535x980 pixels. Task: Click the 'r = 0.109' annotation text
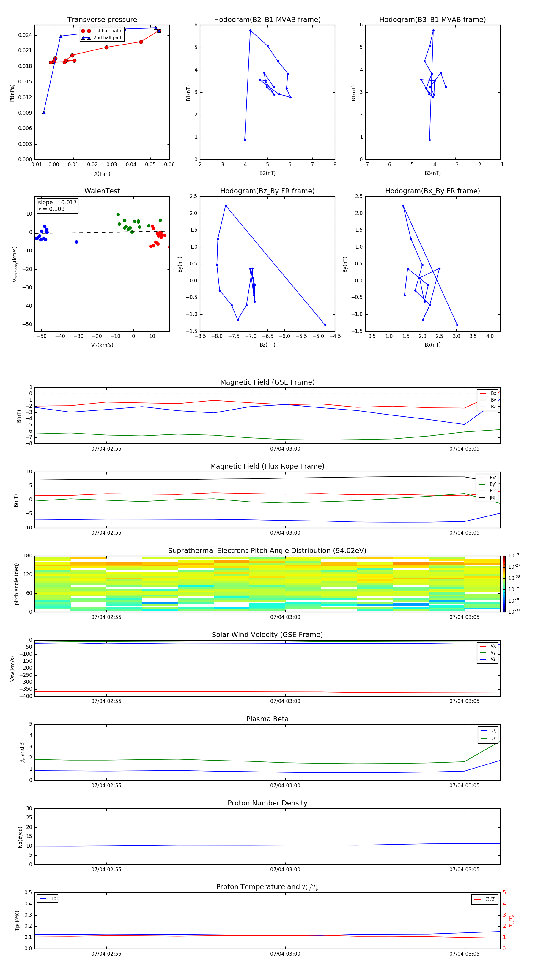pyautogui.click(x=51, y=209)
